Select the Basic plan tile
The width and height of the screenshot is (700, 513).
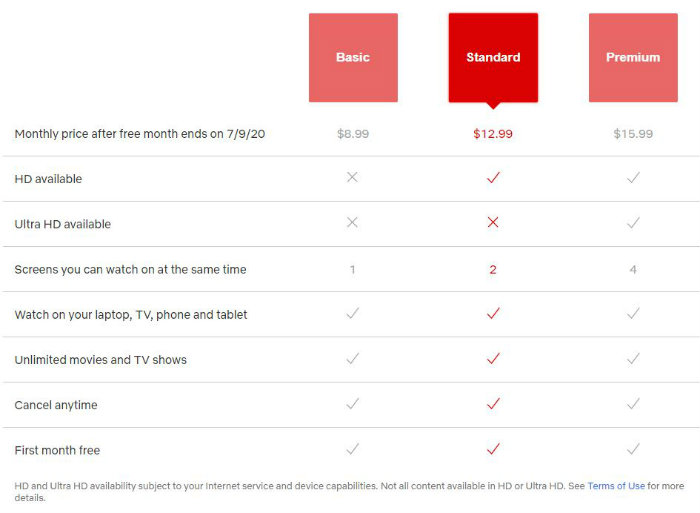click(x=353, y=58)
